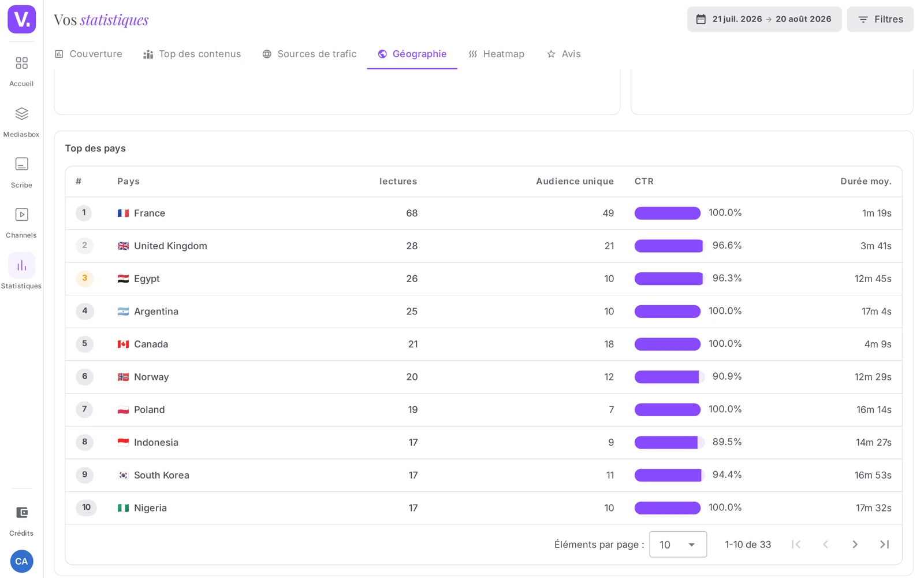Click the 1-10 de 33 pagination text
This screenshot has height=578, width=924.
pyautogui.click(x=748, y=544)
